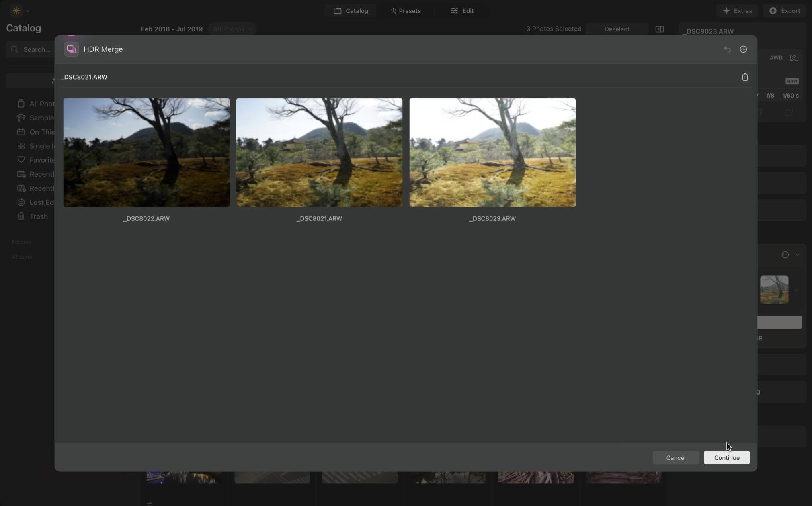Delete bracket group with trash icon
Image resolution: width=812 pixels, height=506 pixels.
(745, 77)
